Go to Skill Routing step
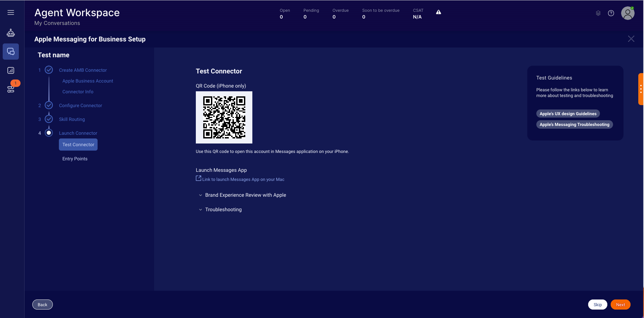 [72, 119]
